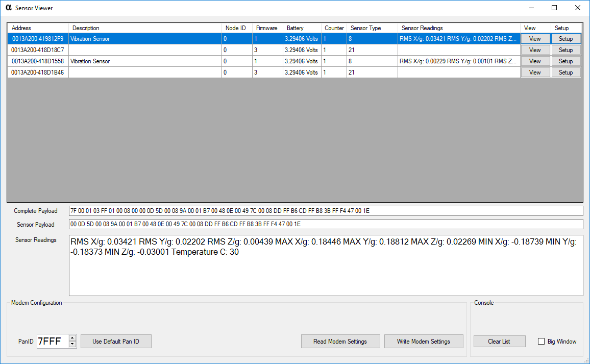Decrement the PanID spinner down arrow
Screen dimensions: 590x364
tap(72, 344)
